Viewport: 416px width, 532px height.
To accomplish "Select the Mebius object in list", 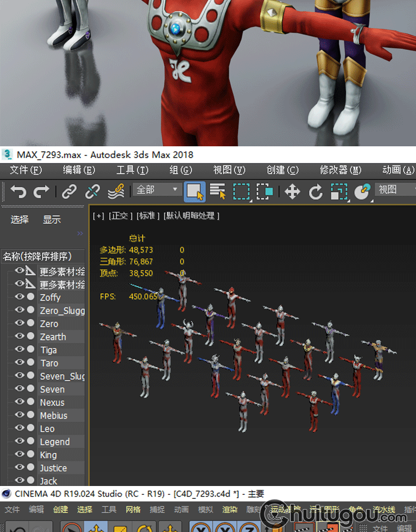I will point(54,416).
